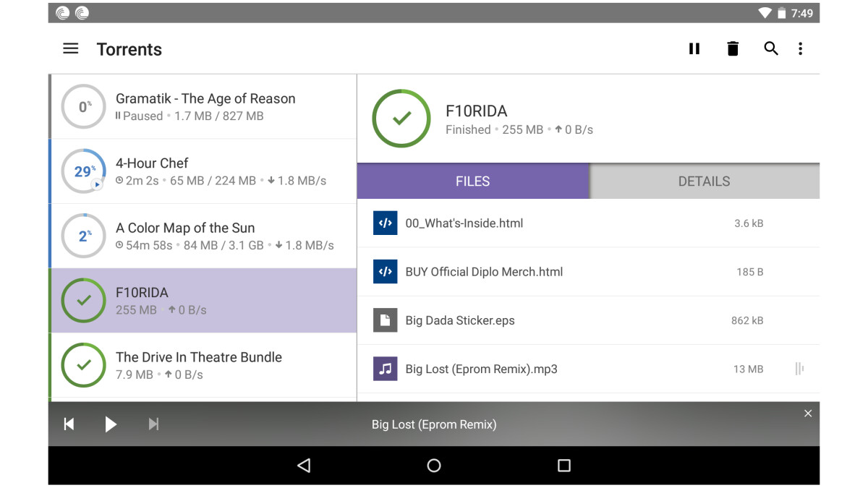The width and height of the screenshot is (868, 488).
Task: Play the Big Lost (Eprom Remix) track
Action: [111, 424]
